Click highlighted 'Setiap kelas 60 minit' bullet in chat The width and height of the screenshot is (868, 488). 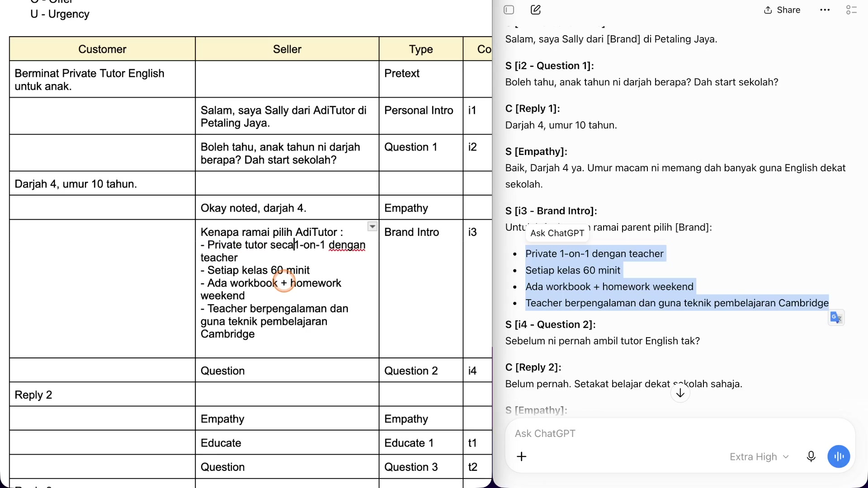pos(573,270)
